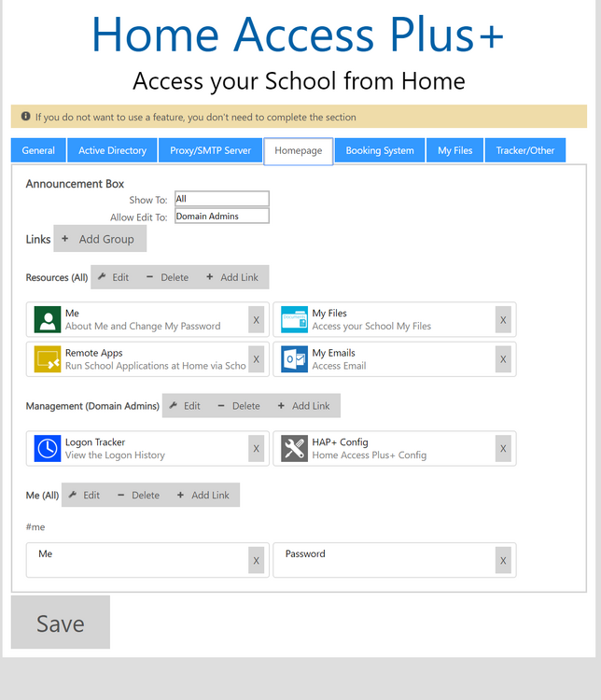Delete the Me (All) group
601x700 pixels.
[139, 495]
